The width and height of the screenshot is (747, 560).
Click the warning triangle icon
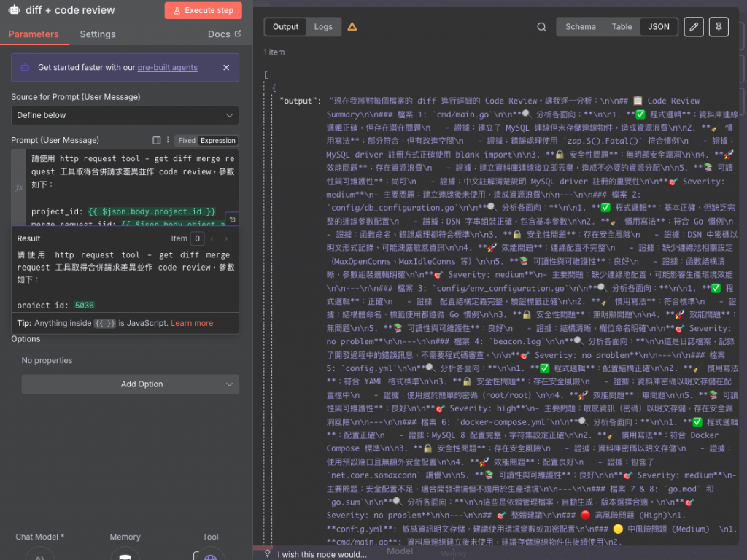(352, 27)
